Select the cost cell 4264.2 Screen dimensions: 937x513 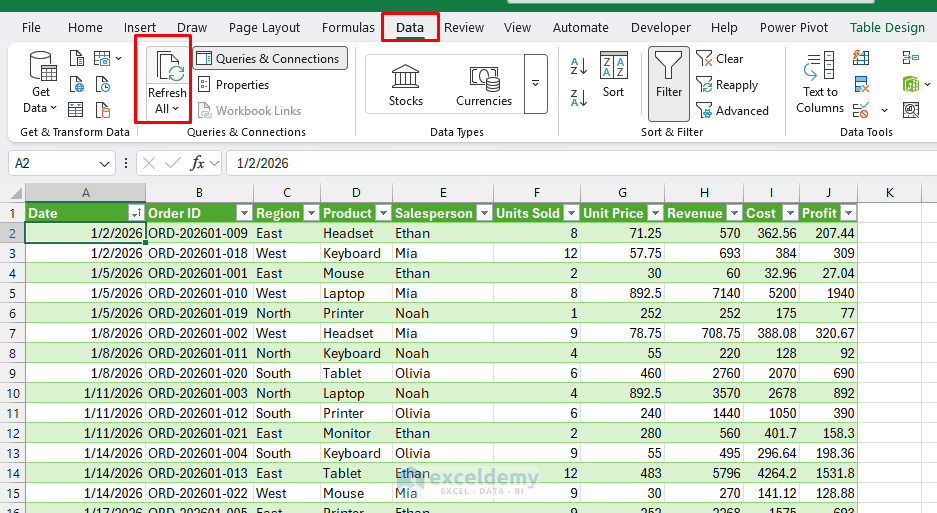(771, 474)
